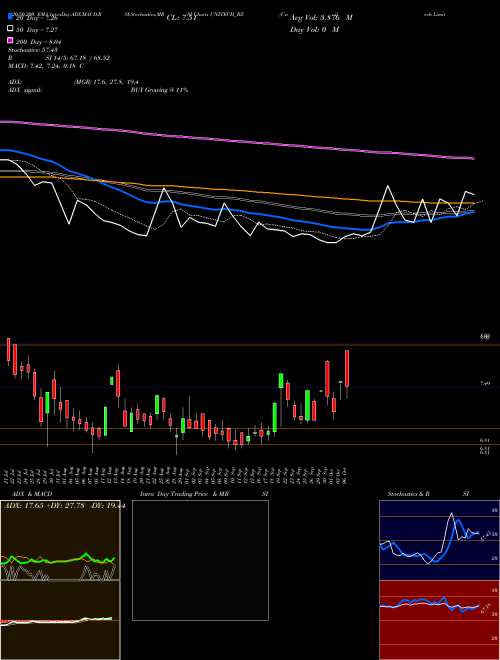Viewport: 500px width, 660px height.
Task: Click the 'Stochastics: 57.48' reading
Action: tap(32, 50)
